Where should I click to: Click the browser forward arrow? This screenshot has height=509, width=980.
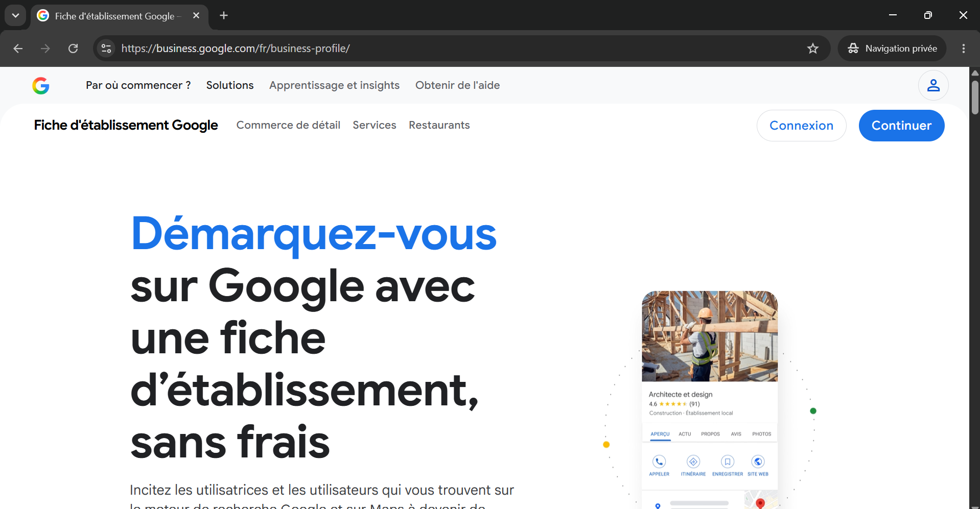tap(45, 49)
